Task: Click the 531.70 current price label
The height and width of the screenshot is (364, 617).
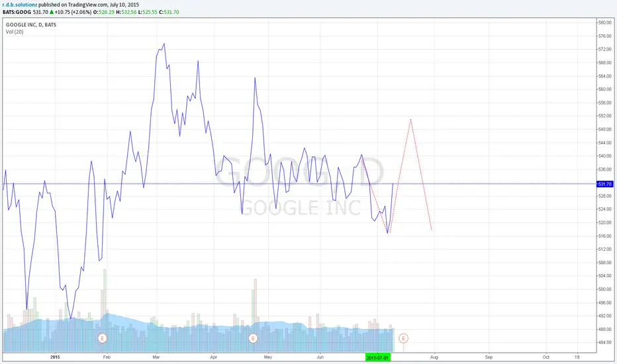Action: [x=605, y=184]
